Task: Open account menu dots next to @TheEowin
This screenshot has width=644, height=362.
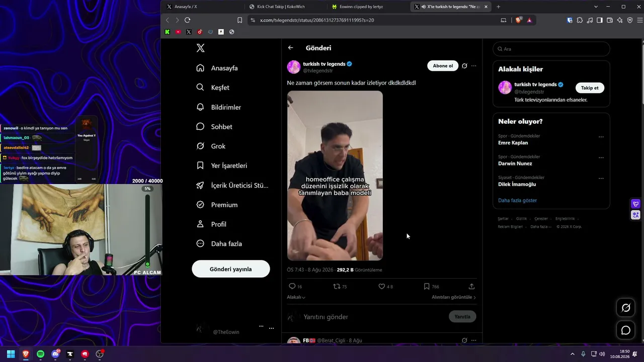Action: tap(271, 328)
